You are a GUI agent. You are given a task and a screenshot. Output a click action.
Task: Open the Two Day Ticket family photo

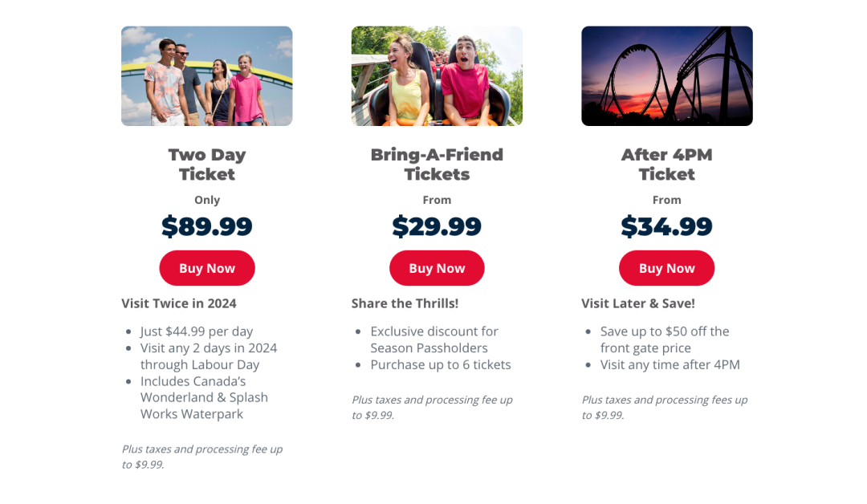pyautogui.click(x=207, y=75)
